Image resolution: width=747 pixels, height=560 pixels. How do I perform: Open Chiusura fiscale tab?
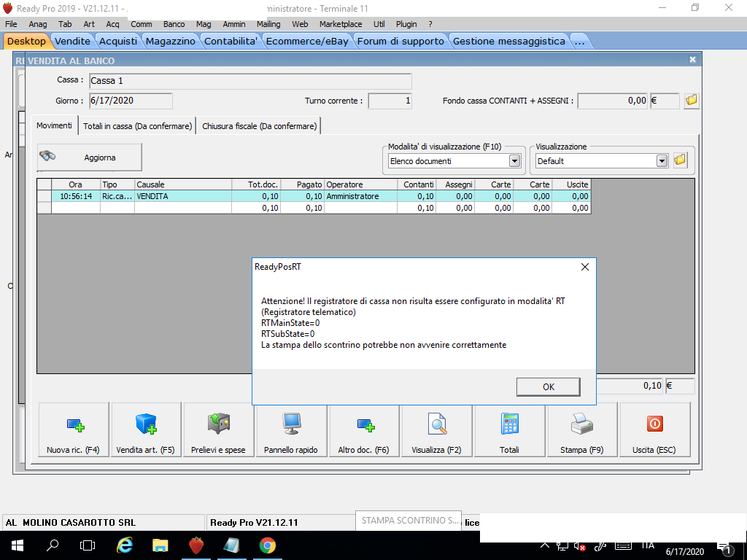[x=259, y=126]
